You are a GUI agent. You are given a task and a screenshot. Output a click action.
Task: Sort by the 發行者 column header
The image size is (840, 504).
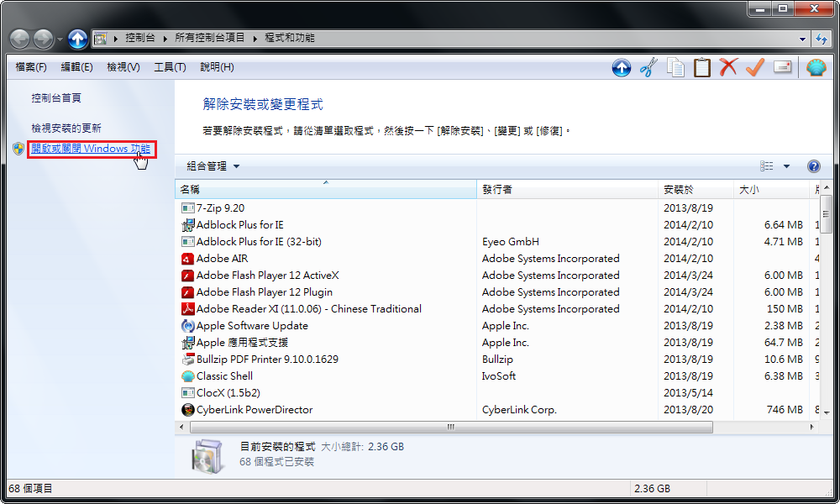point(567,189)
